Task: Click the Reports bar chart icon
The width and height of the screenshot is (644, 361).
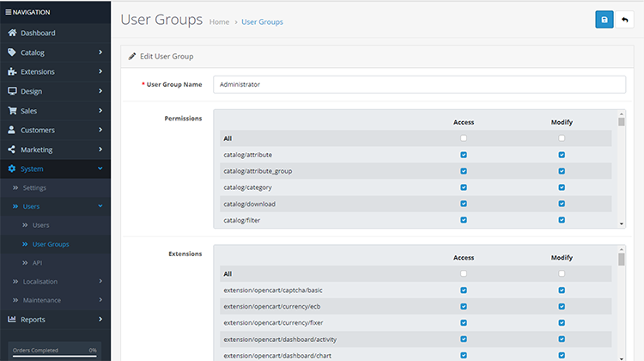Action: [13, 320]
